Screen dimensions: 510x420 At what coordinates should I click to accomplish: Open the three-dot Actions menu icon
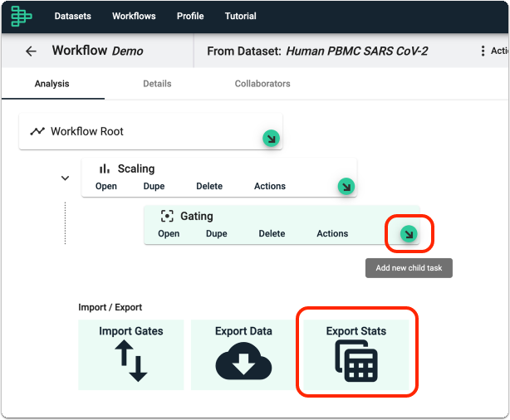pos(483,51)
